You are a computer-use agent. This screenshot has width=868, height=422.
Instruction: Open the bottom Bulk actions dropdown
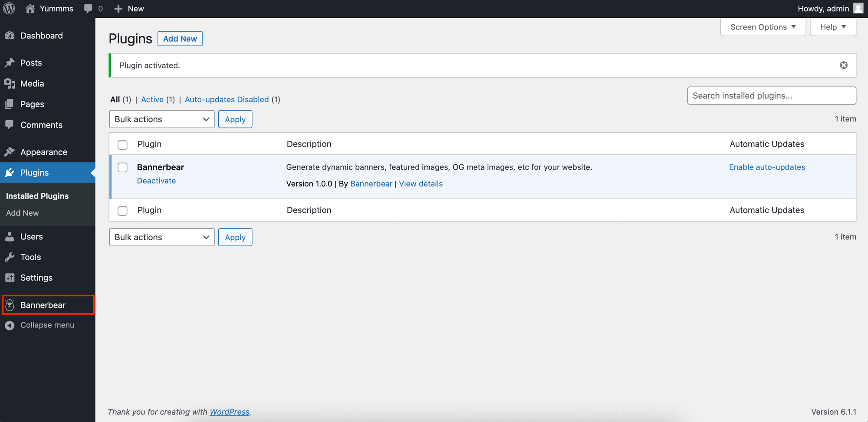(x=161, y=237)
